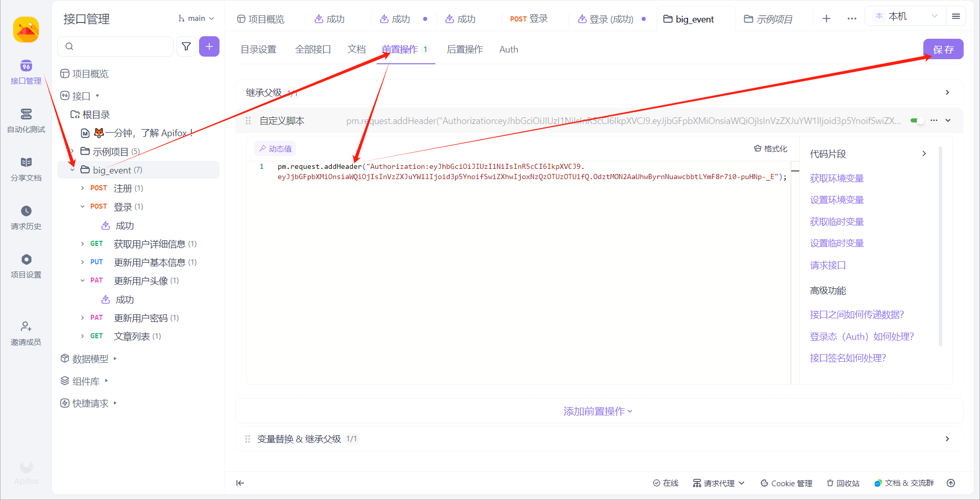Viewport: 980px width, 500px height.
Task: Insert the 获取临时变量 snippet
Action: click(x=837, y=221)
